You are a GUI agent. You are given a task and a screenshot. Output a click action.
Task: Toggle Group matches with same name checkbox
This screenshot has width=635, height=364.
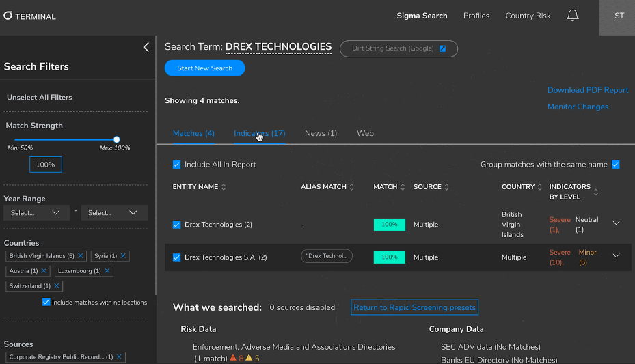pos(615,165)
